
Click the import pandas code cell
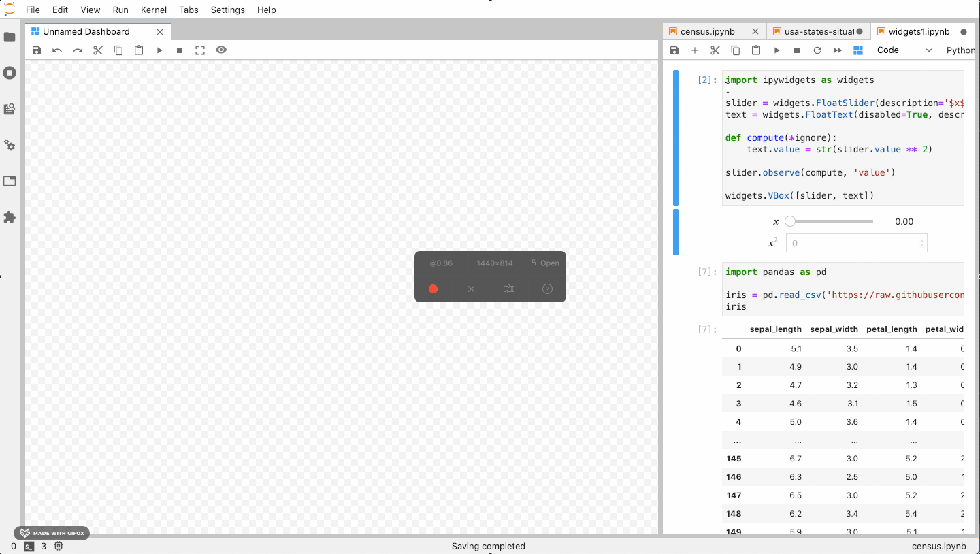click(x=843, y=289)
